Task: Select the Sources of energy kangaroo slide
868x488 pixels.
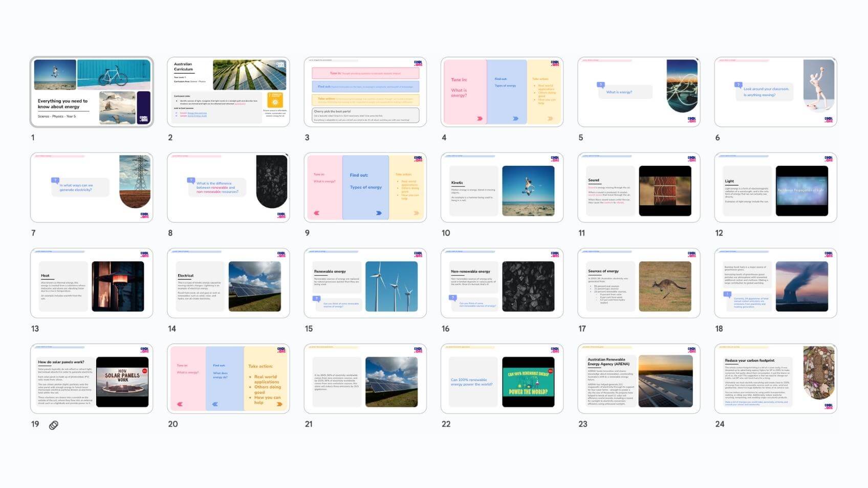Action: point(638,283)
